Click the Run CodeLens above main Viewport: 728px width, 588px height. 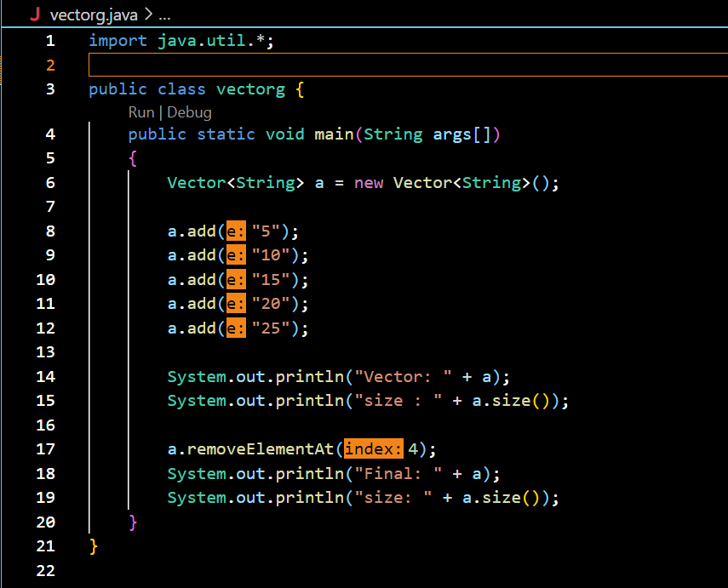pos(141,112)
